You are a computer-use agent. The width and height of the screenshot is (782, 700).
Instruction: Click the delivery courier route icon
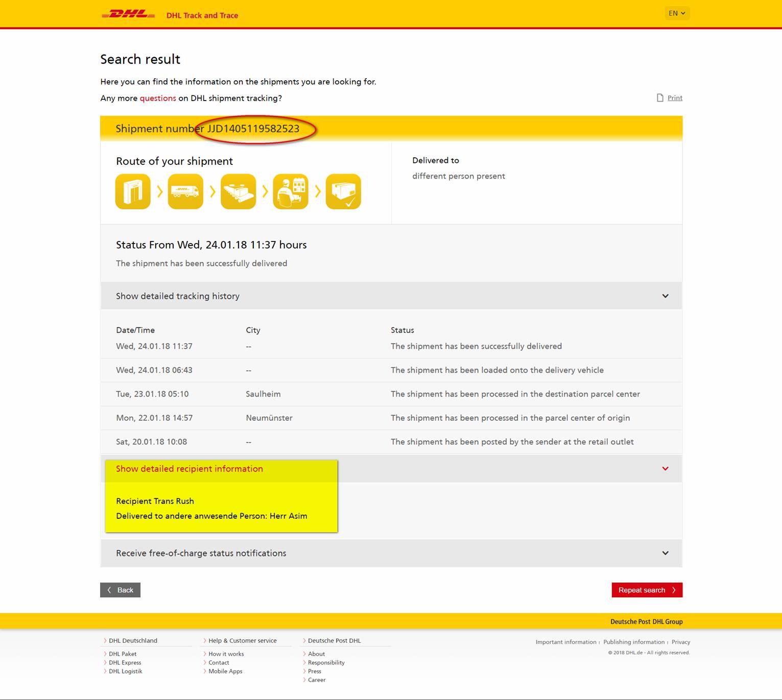tap(291, 191)
